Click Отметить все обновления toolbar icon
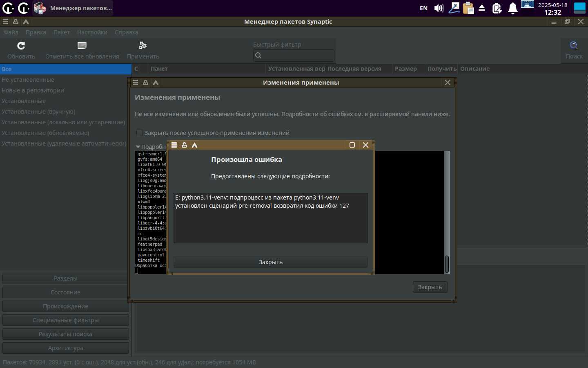Viewport: 588px width, 368px height. click(82, 46)
